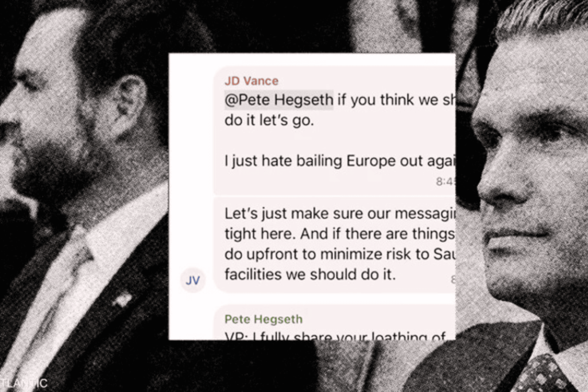Select the JD Vance sender name
The height and width of the screenshot is (392, 588).
point(252,80)
